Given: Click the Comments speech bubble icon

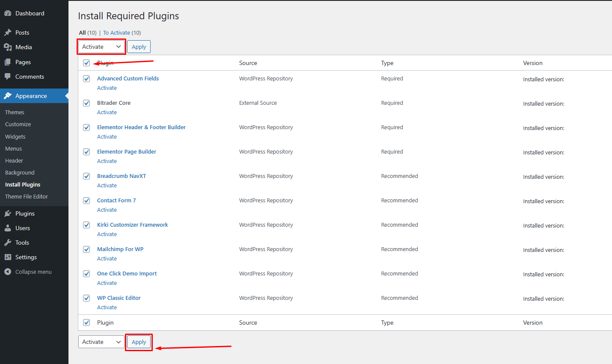Looking at the screenshot, I should pos(8,77).
